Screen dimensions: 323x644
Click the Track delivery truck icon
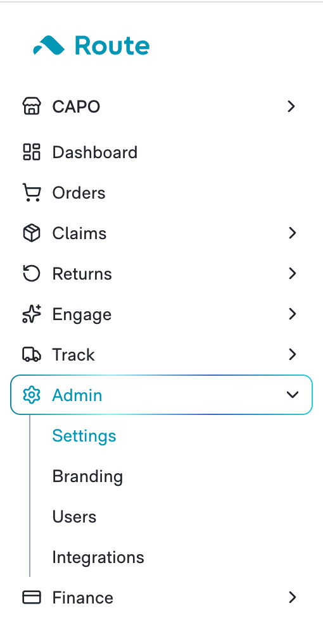32,354
